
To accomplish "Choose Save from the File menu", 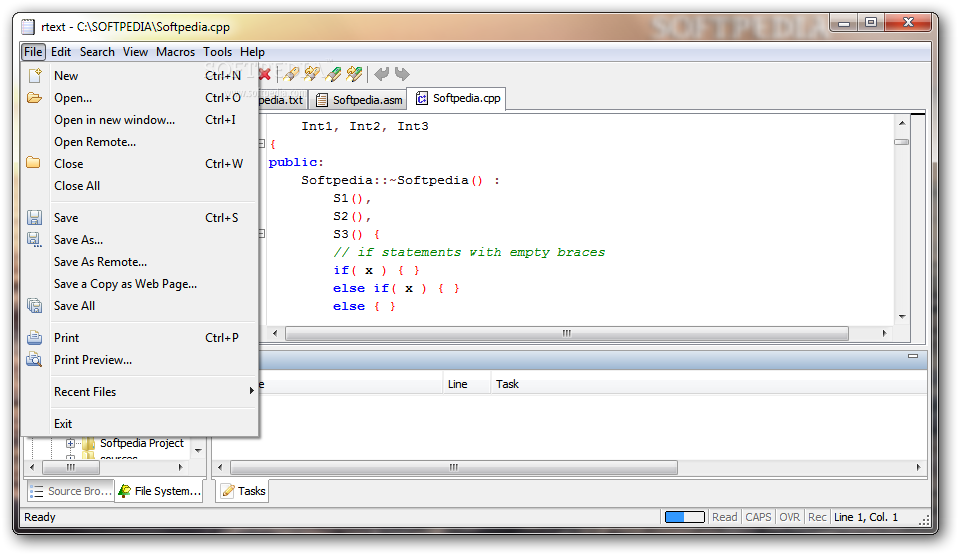I will 139,218.
